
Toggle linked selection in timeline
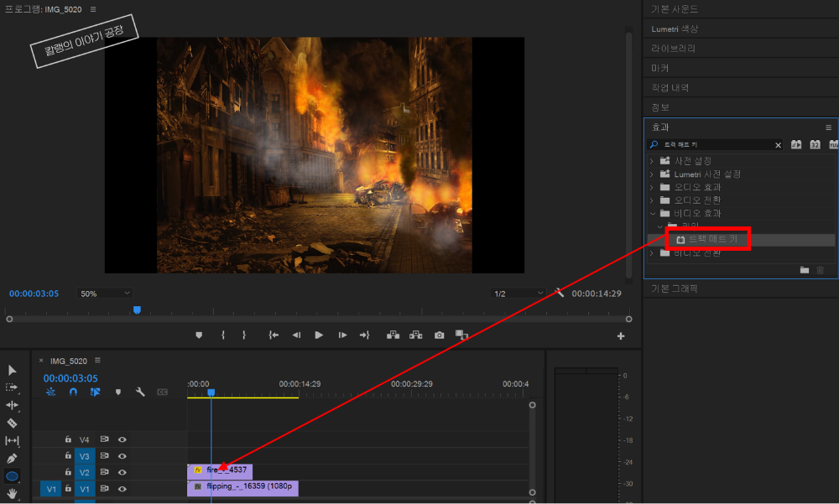pyautogui.click(x=96, y=392)
